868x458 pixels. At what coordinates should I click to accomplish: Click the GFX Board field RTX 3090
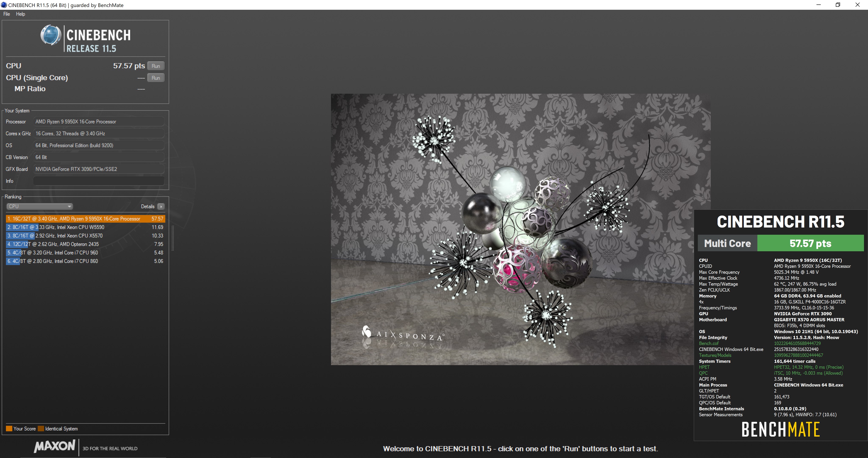99,169
